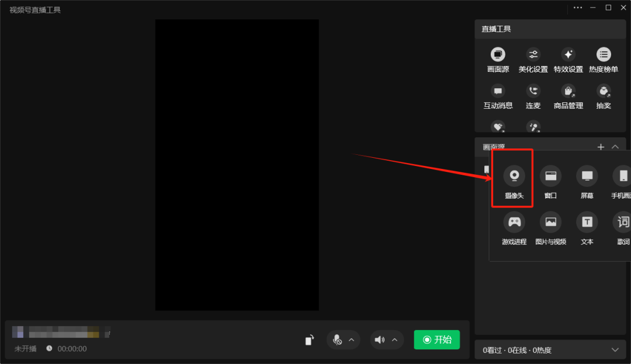Open the 抽奖 lottery tool
The width and height of the screenshot is (631, 364).
pos(603,91)
